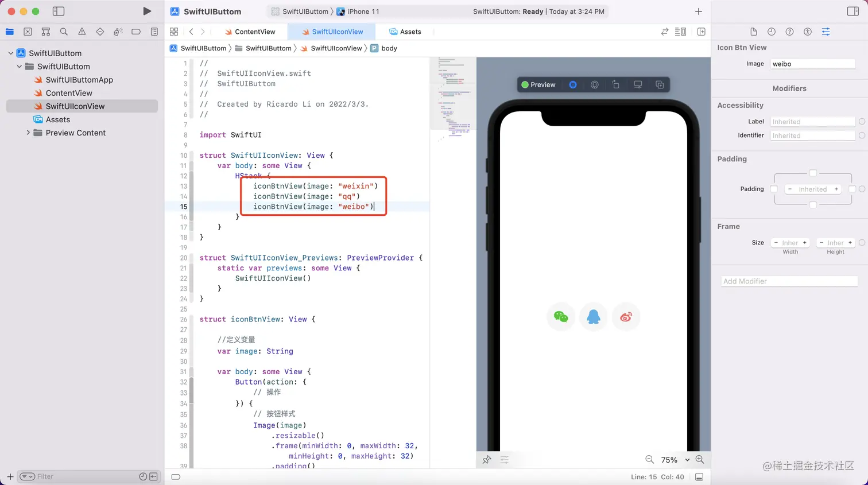Run the app with the play button
Image resolution: width=868 pixels, height=485 pixels.
click(147, 10)
